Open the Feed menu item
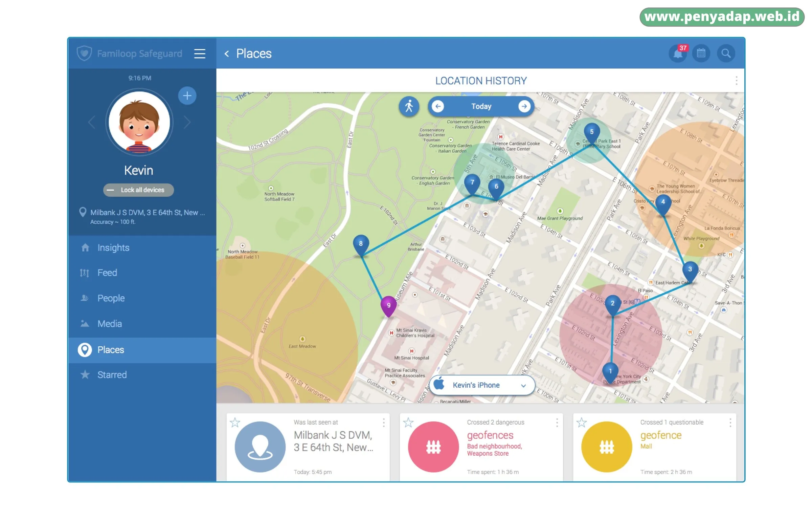The height and width of the screenshot is (520, 812). click(x=142, y=273)
